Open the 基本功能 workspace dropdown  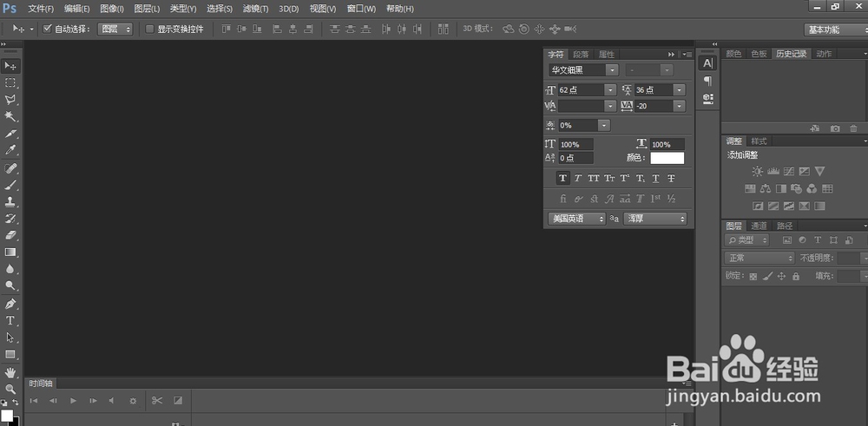pyautogui.click(x=835, y=29)
